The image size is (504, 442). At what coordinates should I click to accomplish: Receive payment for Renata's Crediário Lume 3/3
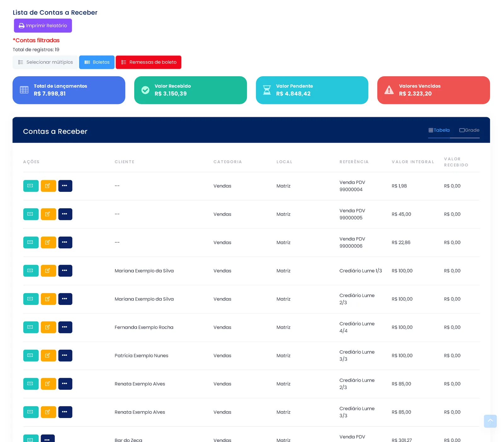point(31,412)
